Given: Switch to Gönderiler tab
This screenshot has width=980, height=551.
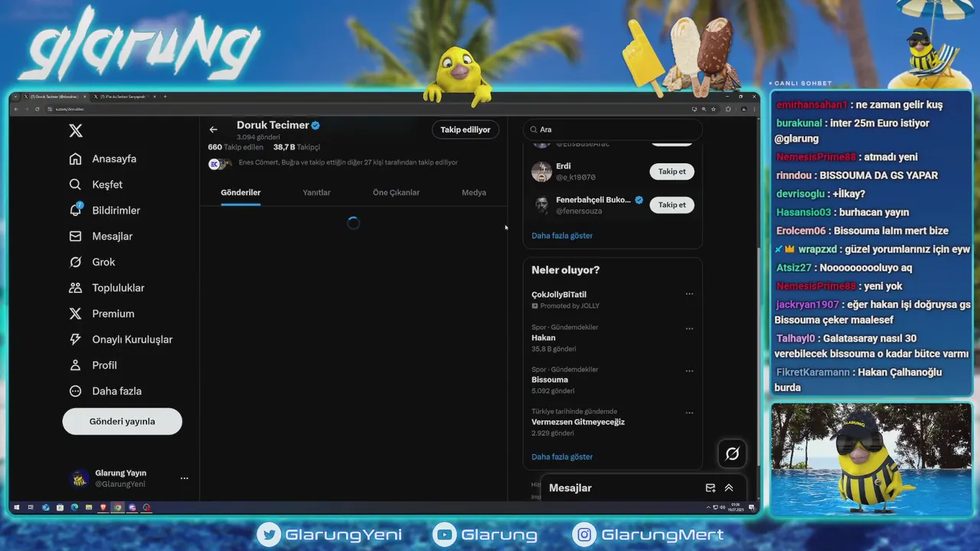Looking at the screenshot, I should coord(240,192).
